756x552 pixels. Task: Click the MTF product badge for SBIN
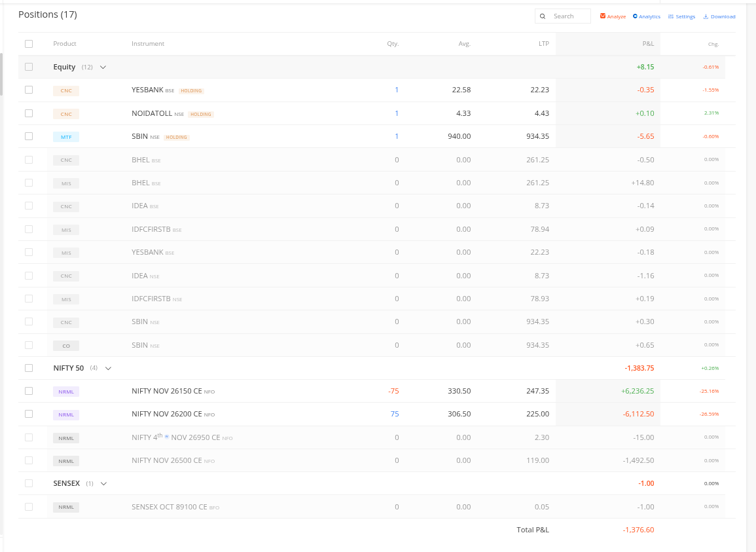(66, 137)
